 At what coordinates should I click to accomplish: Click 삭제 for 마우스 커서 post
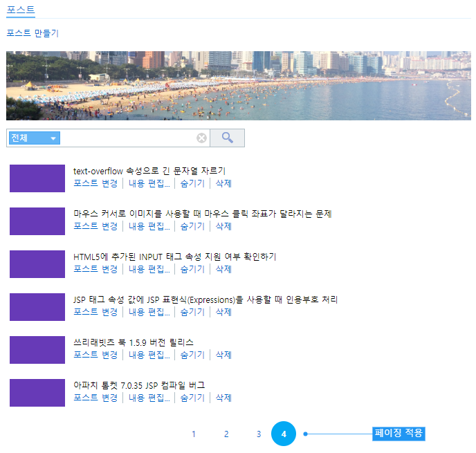tap(223, 226)
